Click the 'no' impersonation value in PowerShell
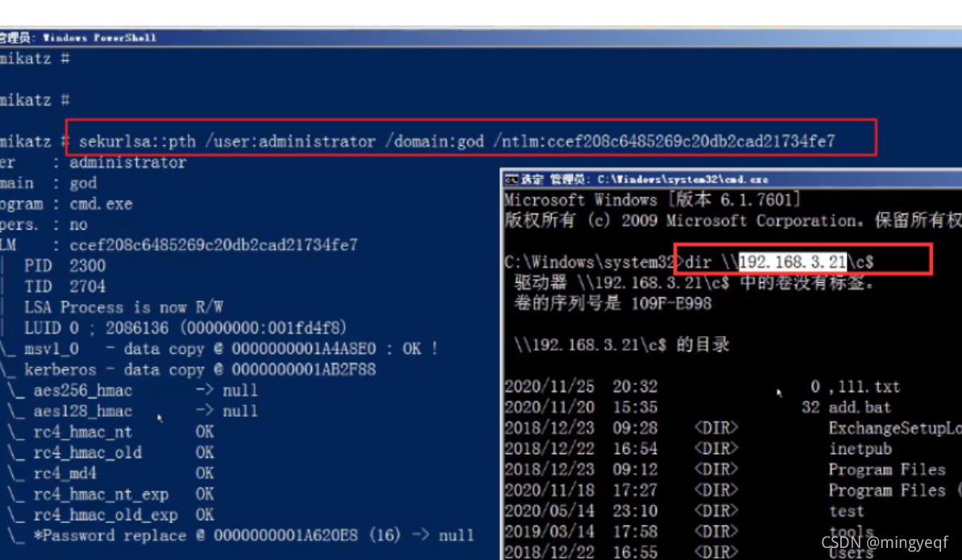The height and width of the screenshot is (560, 962). coord(78,225)
